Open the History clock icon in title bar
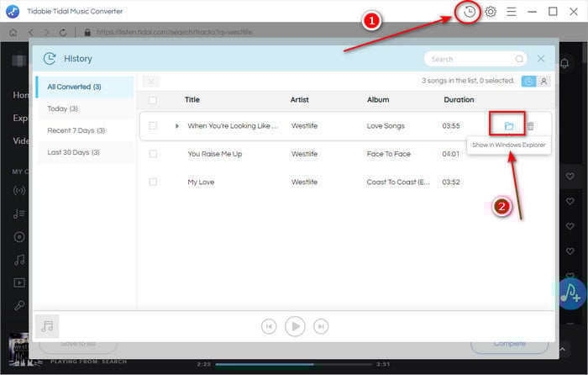Viewport: 588px width, 375px height. pos(469,12)
